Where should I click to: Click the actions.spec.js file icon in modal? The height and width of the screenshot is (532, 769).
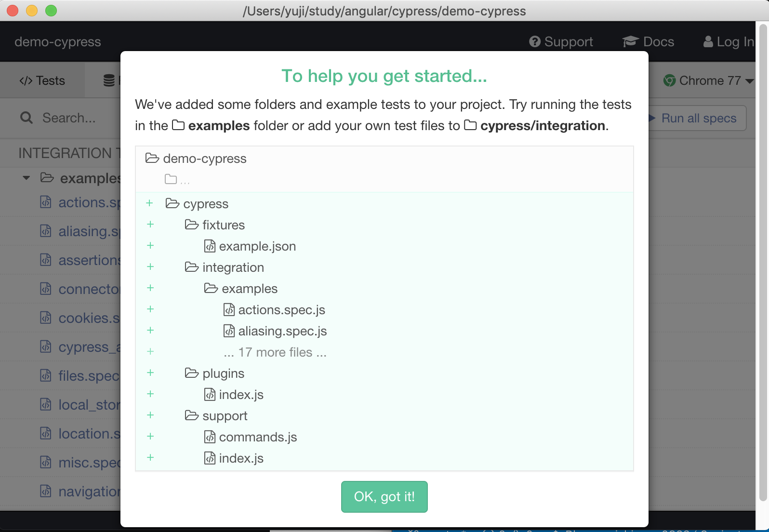click(x=229, y=310)
